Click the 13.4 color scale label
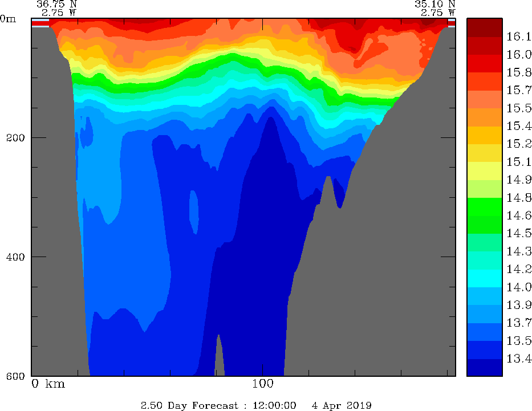The width and height of the screenshot is (532, 411). 519,359
